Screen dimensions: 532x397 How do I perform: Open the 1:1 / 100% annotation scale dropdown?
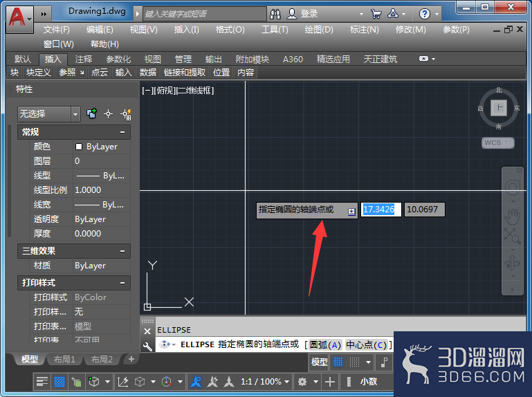(265, 382)
